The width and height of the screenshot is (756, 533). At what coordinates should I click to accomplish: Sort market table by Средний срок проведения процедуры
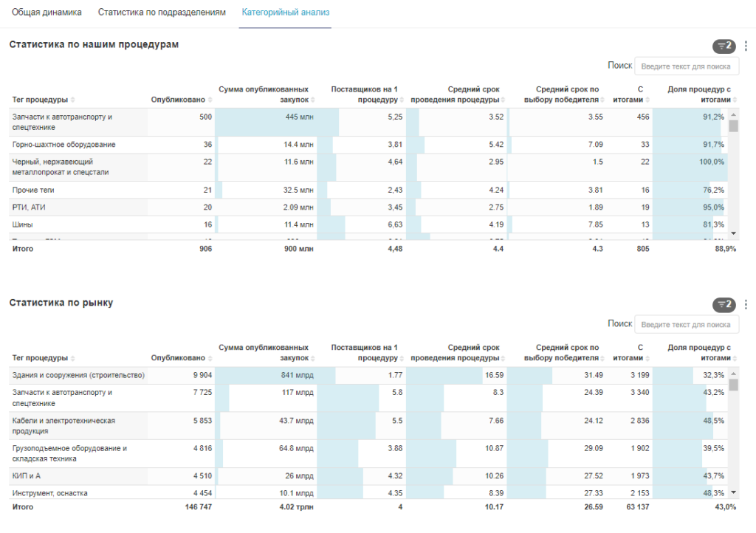tap(505, 358)
